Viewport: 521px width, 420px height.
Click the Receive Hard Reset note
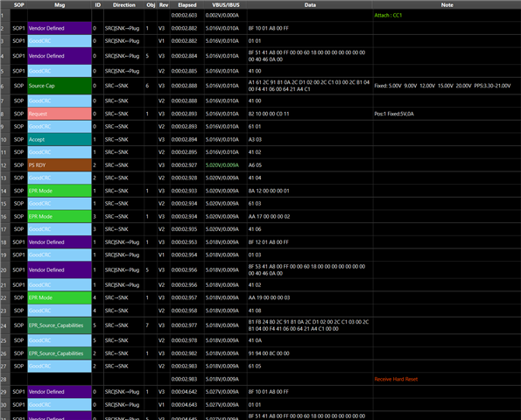[396, 379]
